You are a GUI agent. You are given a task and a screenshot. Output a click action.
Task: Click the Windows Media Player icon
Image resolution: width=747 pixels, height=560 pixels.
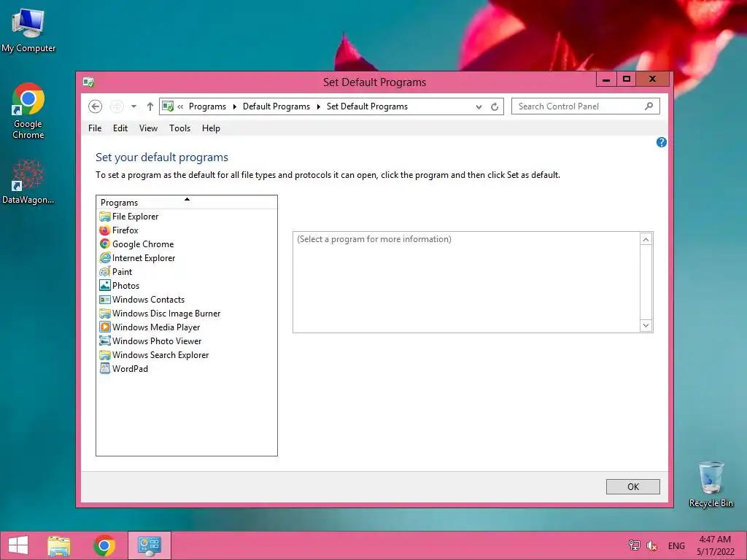pyautogui.click(x=105, y=327)
